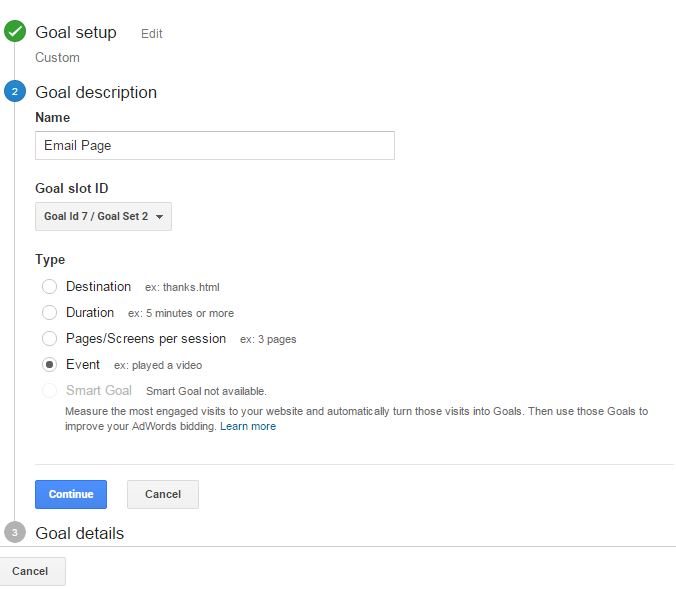Select the Duration goal type
Screen dimensions: 676x589
point(50,312)
